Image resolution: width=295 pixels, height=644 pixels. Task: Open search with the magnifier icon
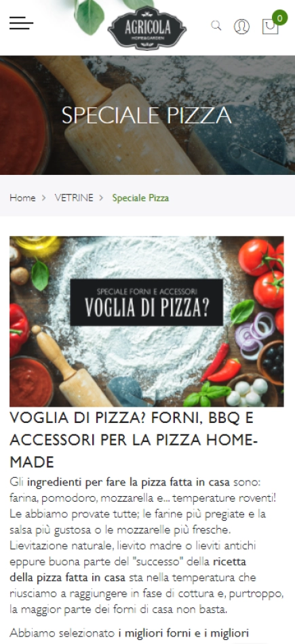216,26
